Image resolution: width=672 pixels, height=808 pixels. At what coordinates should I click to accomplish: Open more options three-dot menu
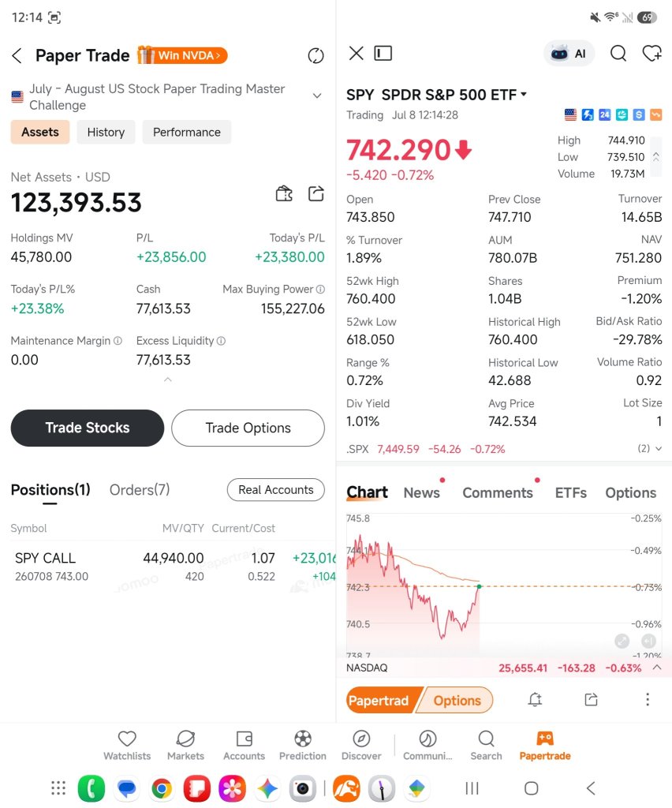point(648,699)
